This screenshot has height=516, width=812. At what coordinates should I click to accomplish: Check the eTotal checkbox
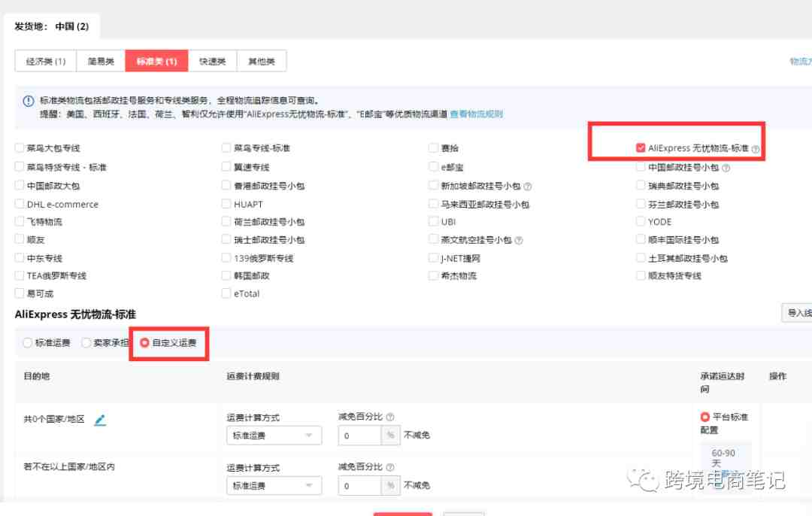pyautogui.click(x=226, y=294)
